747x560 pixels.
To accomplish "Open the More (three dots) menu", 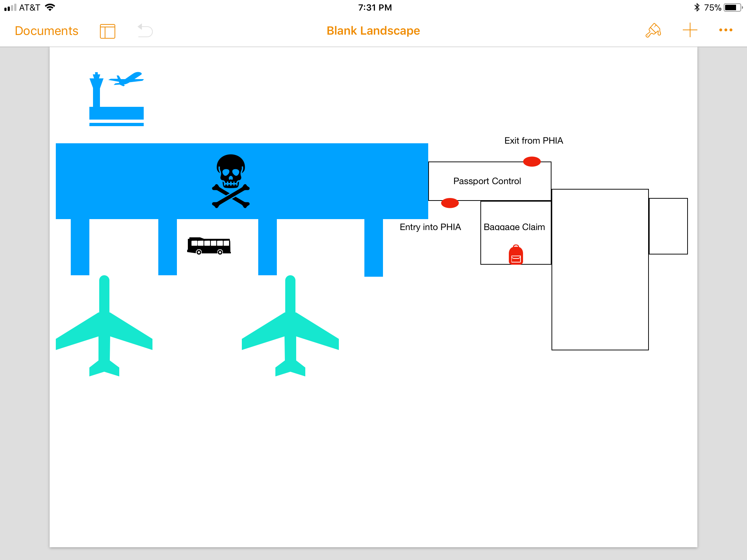I will point(725,30).
